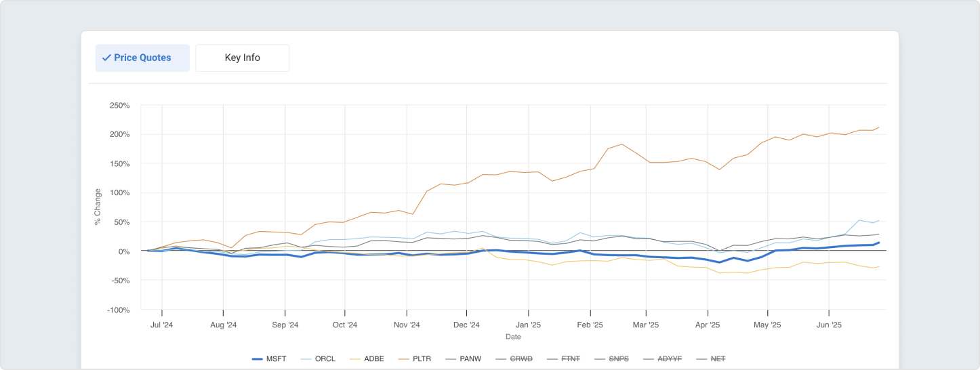The height and width of the screenshot is (370, 980).
Task: Hide the ORCL line via legend
Action: point(325,358)
